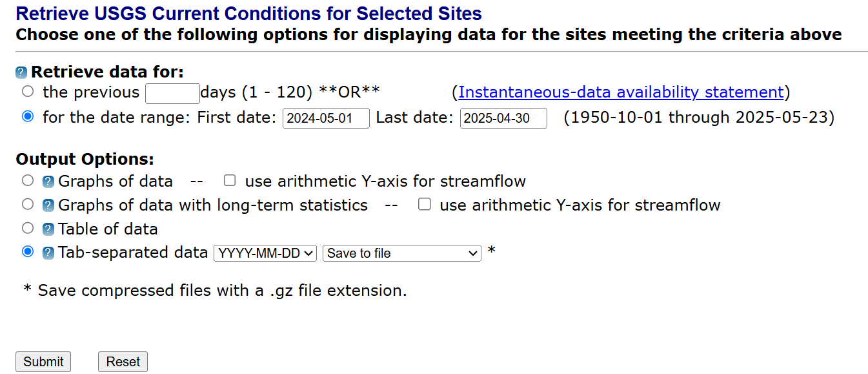Select Graphs of data output option

(x=27, y=181)
